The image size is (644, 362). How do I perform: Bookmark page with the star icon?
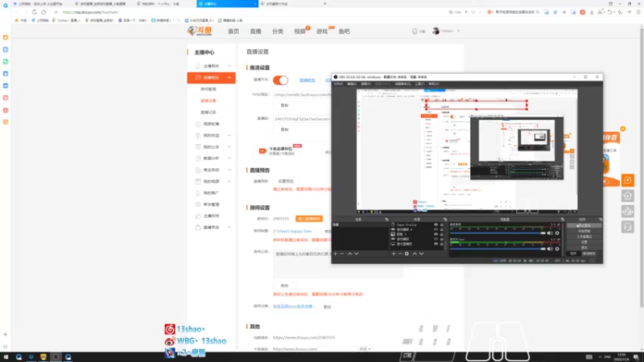[x=56, y=12]
